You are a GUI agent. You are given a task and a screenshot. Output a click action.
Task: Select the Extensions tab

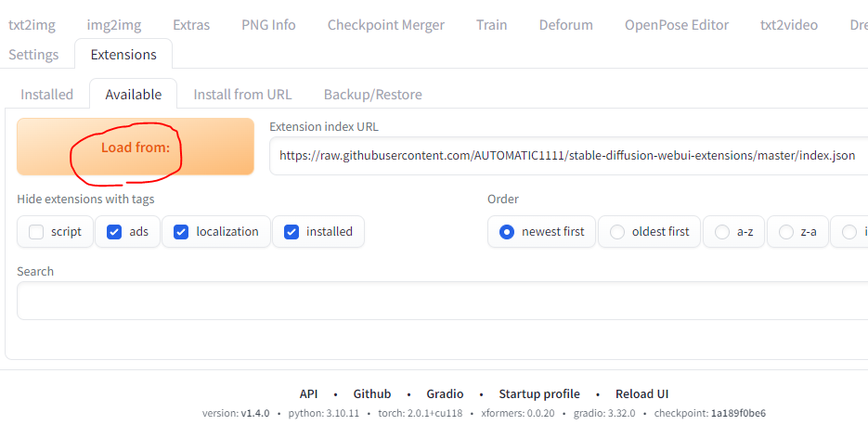tap(123, 54)
